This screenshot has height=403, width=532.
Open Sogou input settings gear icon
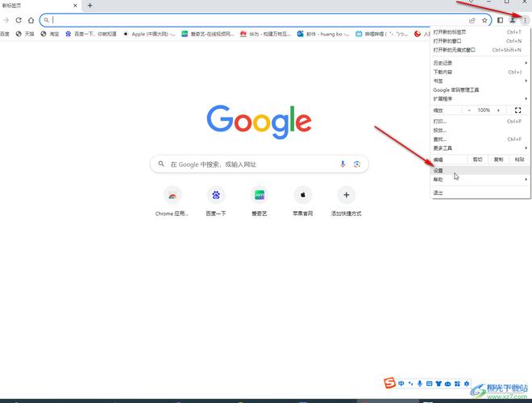pos(467,384)
